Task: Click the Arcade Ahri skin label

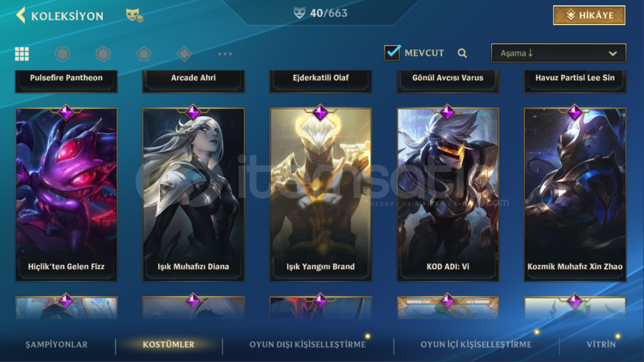Action: tap(193, 78)
